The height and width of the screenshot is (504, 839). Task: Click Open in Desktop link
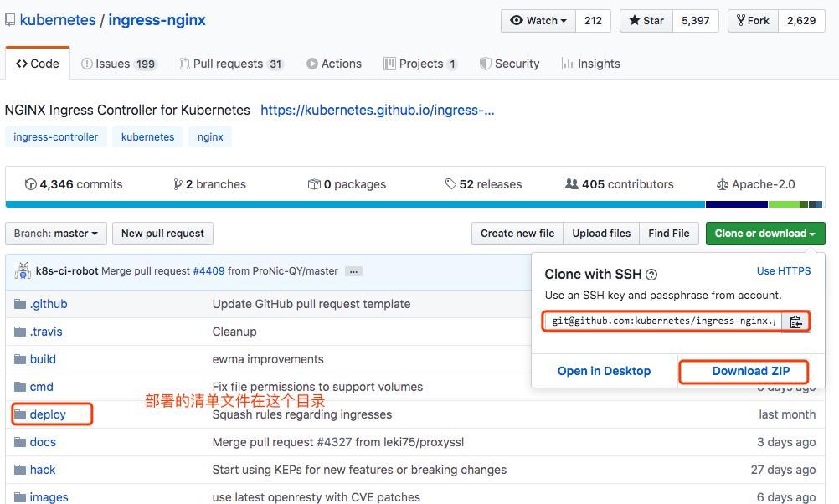604,372
